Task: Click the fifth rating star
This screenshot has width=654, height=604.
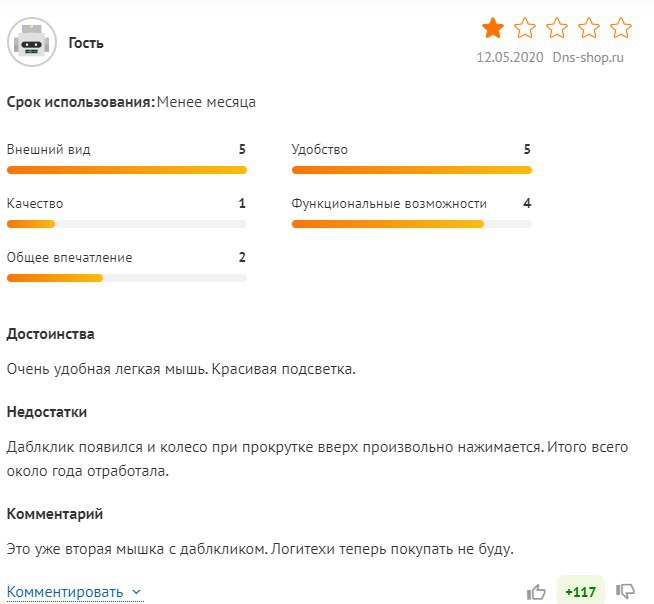Action: pos(621,27)
